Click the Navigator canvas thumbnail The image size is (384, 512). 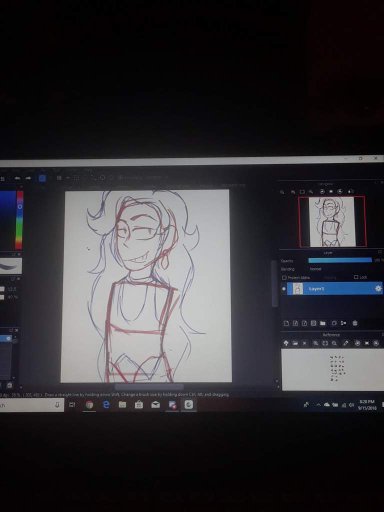click(x=332, y=221)
